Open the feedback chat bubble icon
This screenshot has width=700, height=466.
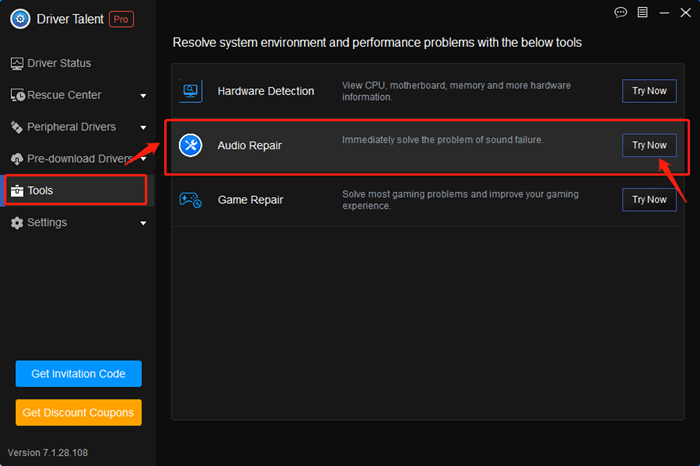(621, 12)
